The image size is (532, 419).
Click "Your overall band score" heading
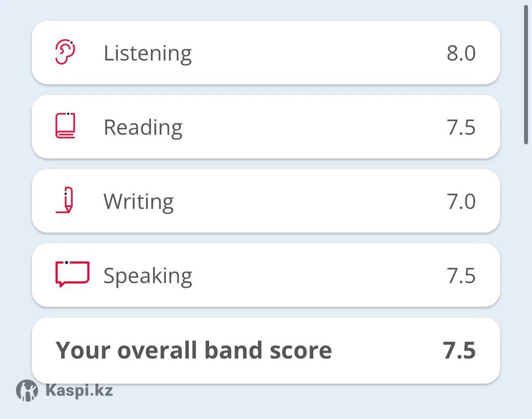coord(193,351)
